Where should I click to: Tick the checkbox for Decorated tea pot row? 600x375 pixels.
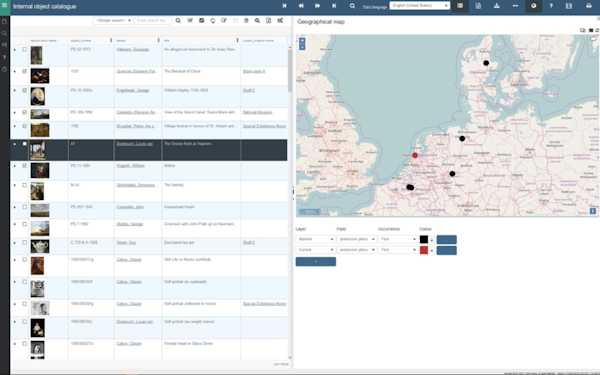point(24,243)
